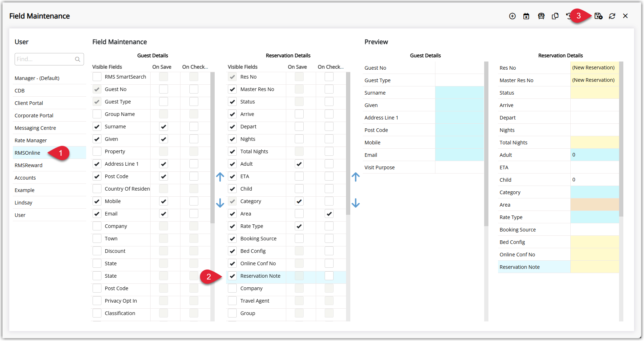Toggle Adult On Save checkbox
This screenshot has width=644, height=341.
pyautogui.click(x=299, y=164)
